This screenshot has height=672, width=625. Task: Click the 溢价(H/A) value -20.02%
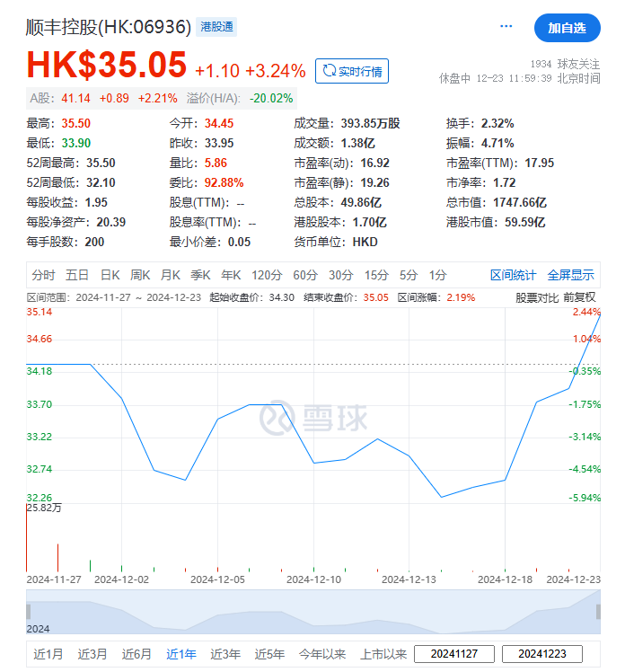click(x=271, y=98)
